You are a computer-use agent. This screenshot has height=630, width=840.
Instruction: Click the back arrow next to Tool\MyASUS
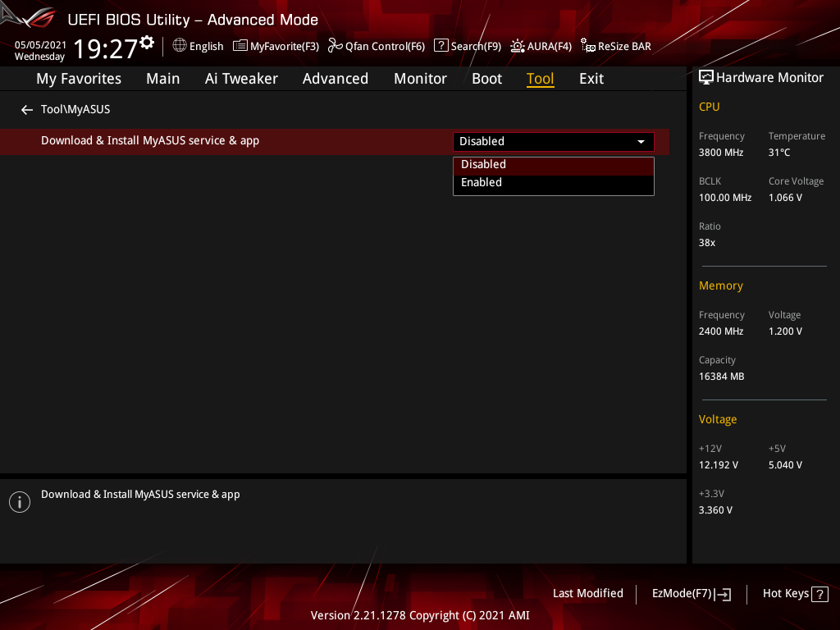(x=27, y=110)
